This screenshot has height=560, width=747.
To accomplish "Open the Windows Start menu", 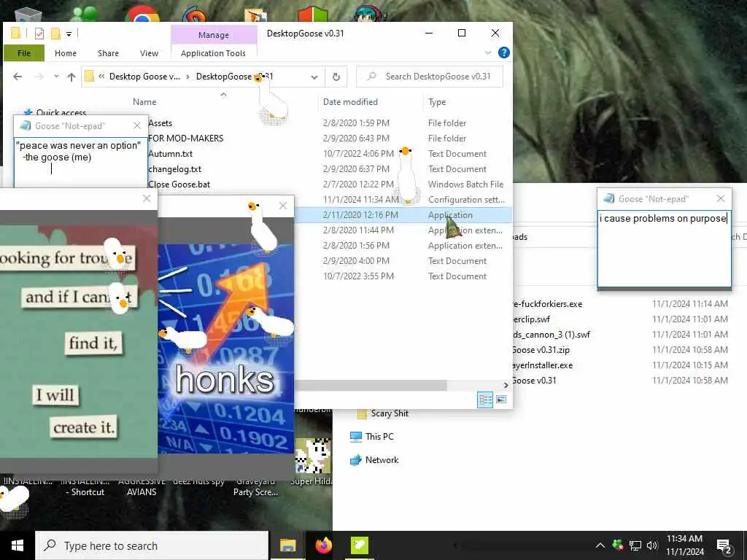I will [x=18, y=545].
